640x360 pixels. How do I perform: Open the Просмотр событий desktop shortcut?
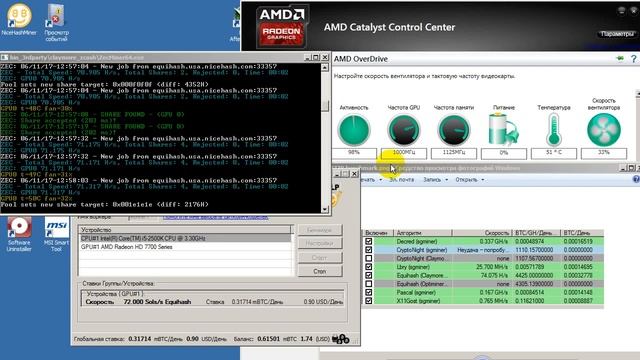click(56, 23)
